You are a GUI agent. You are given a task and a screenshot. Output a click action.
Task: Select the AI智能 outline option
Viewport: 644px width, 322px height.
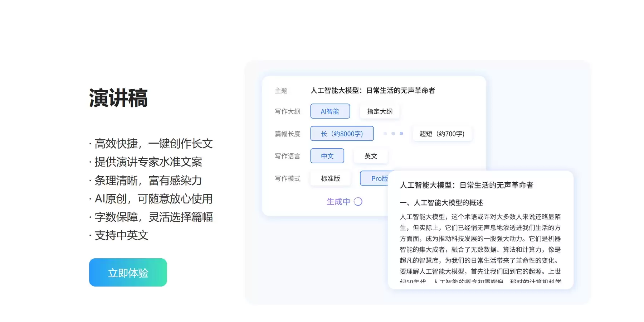click(330, 111)
